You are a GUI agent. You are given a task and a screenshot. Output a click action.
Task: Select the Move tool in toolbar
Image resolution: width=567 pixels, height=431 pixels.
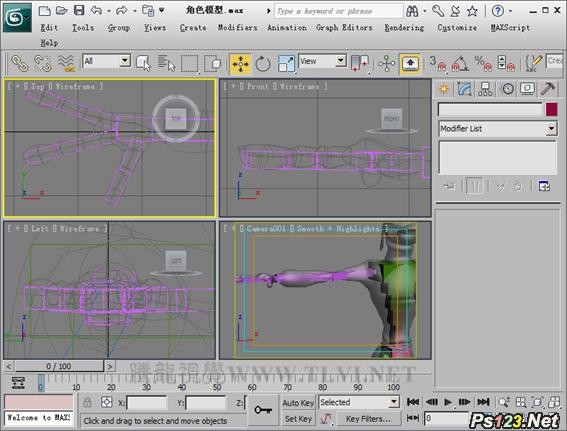coord(240,64)
